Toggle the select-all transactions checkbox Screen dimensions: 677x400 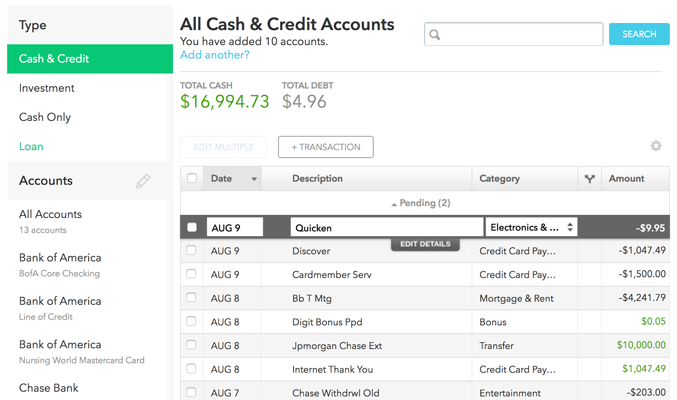[x=191, y=179]
